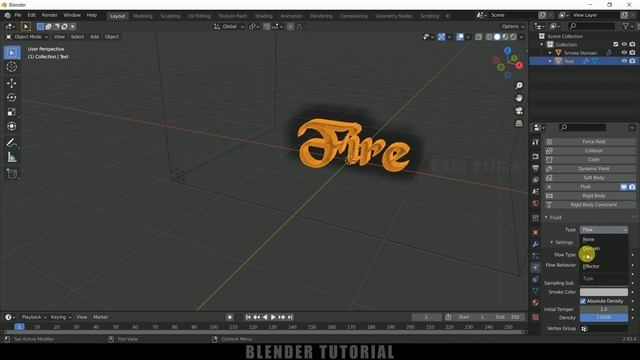Open Global transform orientation dropdown
This screenshot has width=640, height=360.
click(229, 27)
